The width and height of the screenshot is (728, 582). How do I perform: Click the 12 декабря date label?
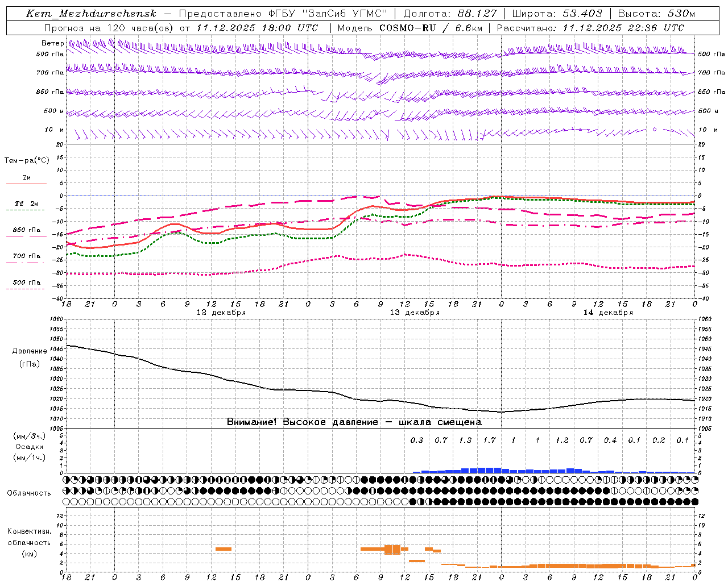pyautogui.click(x=221, y=313)
